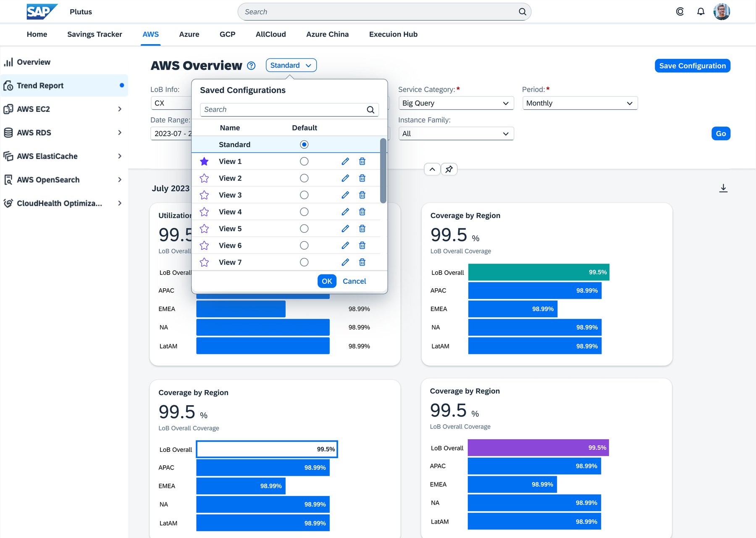Pin the filter bar
This screenshot has width=756, height=538.
pyautogui.click(x=449, y=169)
